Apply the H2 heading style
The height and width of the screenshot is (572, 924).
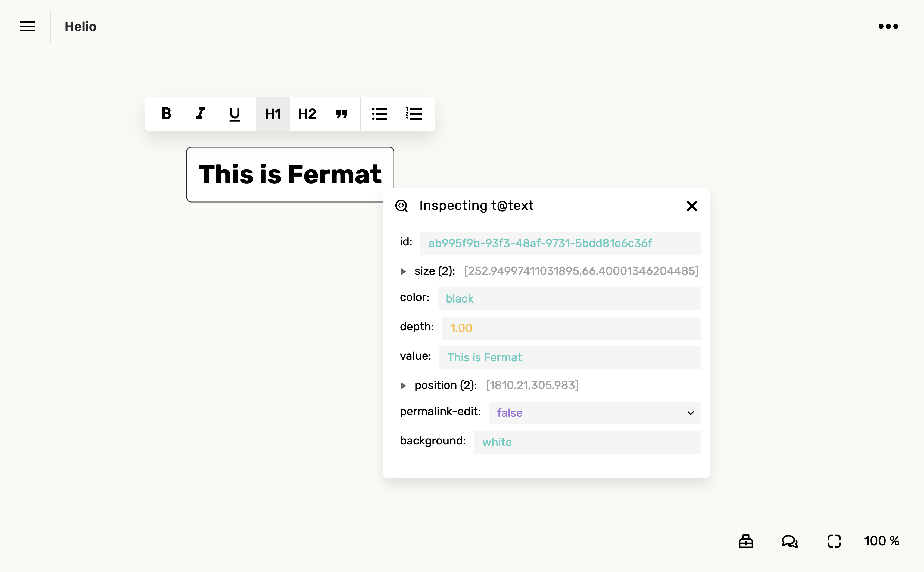pos(307,113)
